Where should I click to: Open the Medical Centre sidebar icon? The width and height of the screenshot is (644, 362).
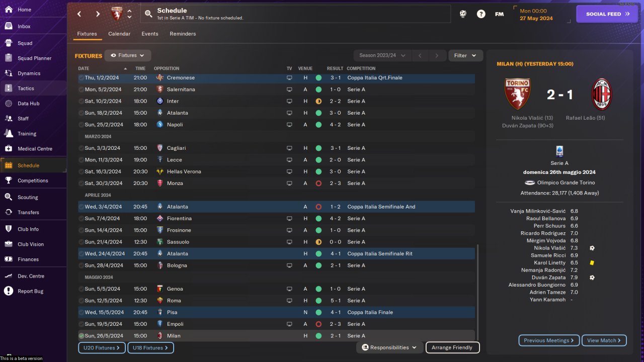(x=9, y=148)
